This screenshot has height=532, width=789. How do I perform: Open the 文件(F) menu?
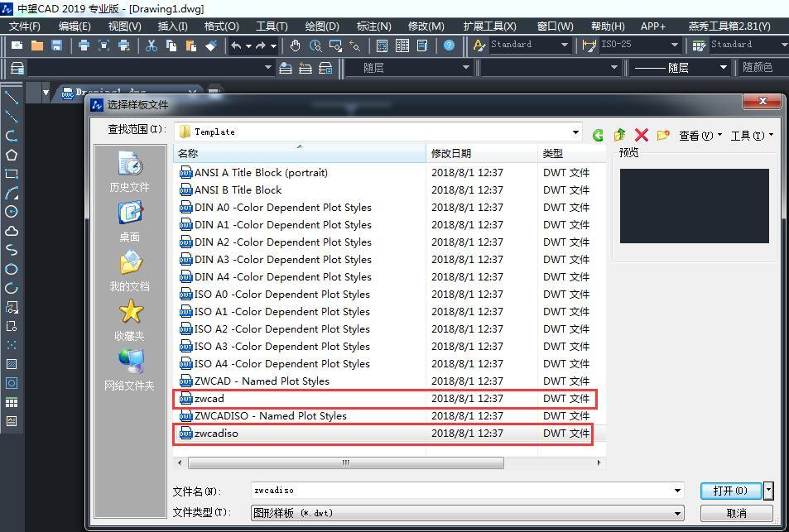click(25, 26)
